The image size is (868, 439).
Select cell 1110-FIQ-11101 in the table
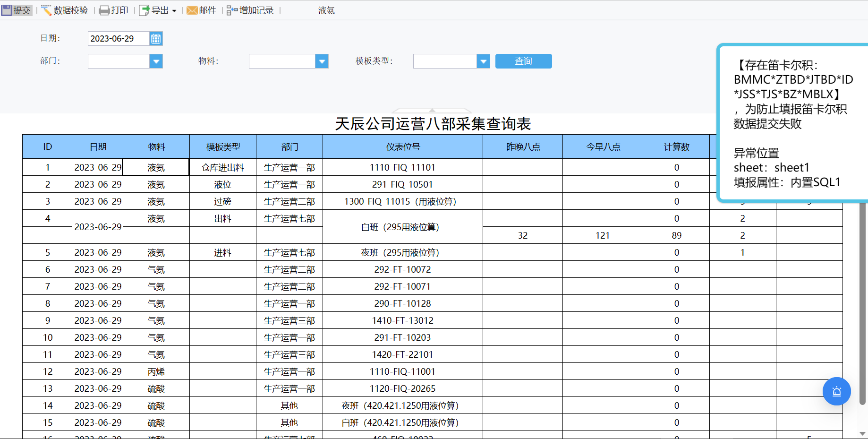pos(403,167)
